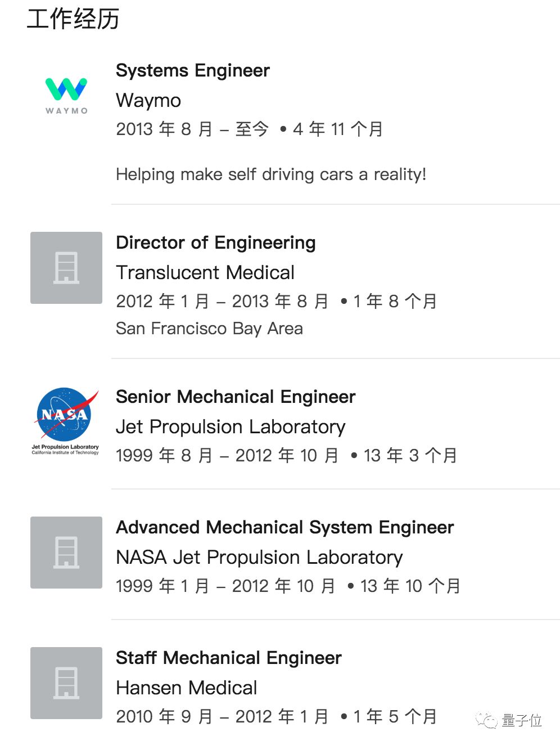The image size is (560, 745).
Task: Open the NASA Jet Propulsion Laboratory company name
Action: point(259,557)
